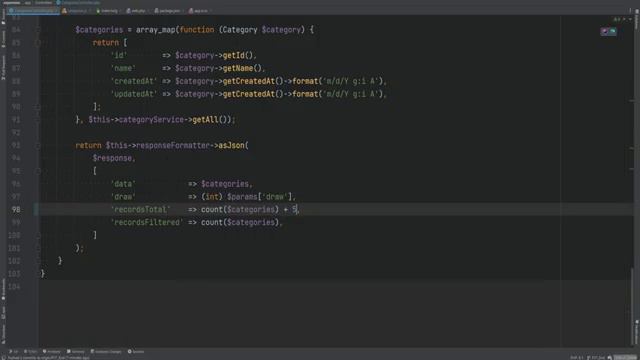The image size is (640, 360).
Task: Place cursor on 'recordsFiltered' key
Action: click(147, 222)
